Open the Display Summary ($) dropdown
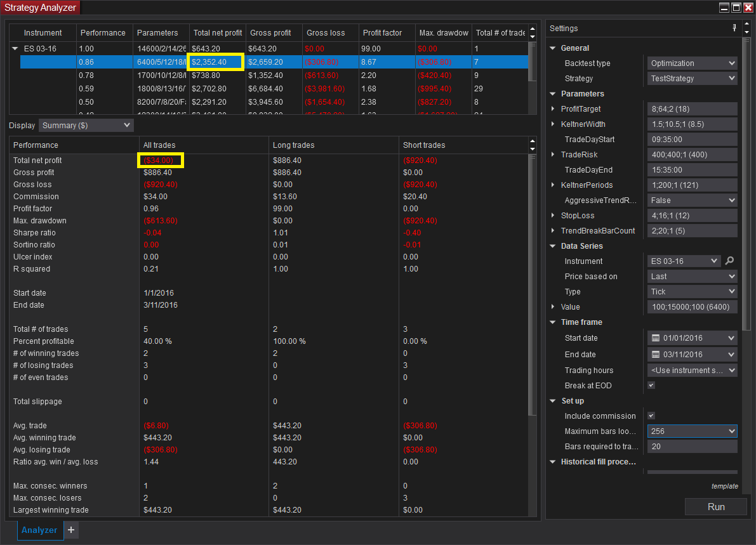756x545 pixels. 86,126
